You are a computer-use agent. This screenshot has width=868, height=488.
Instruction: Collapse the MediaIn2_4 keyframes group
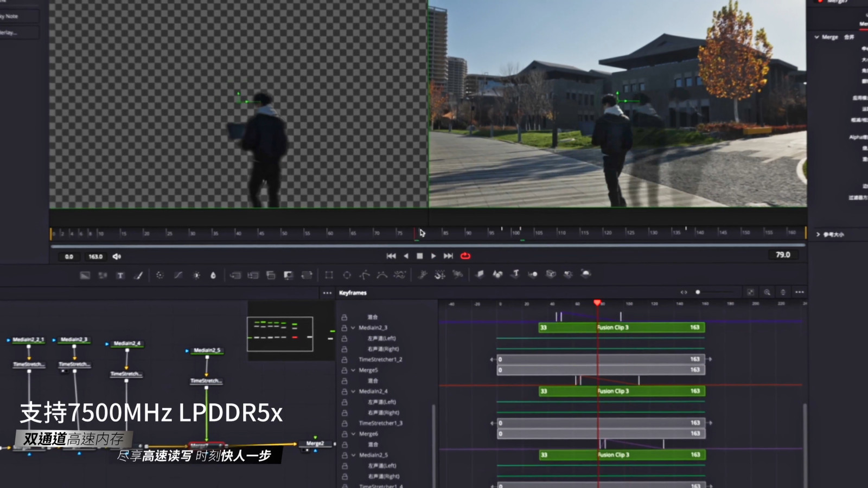[x=353, y=391]
